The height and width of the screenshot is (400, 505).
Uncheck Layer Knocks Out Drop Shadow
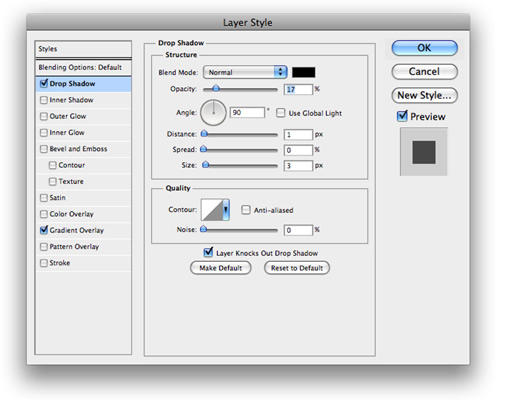click(x=208, y=252)
